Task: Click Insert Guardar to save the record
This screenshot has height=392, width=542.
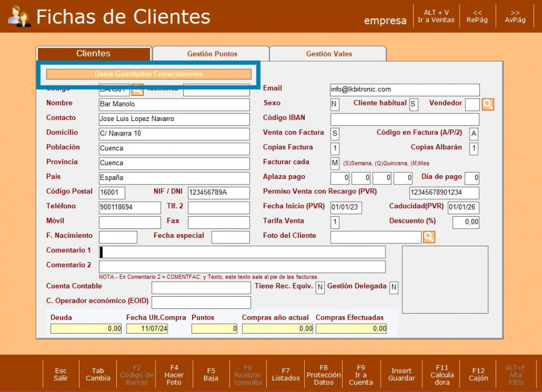Action: (401, 375)
